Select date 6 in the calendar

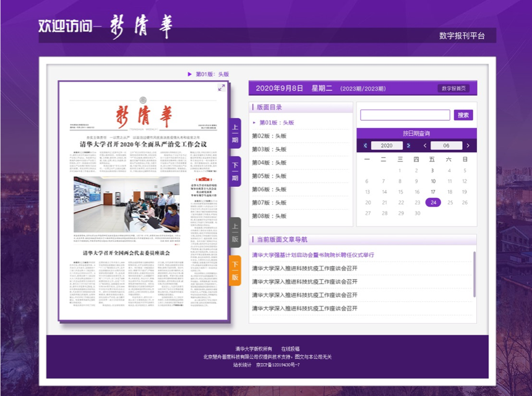pyautogui.click(x=367, y=181)
